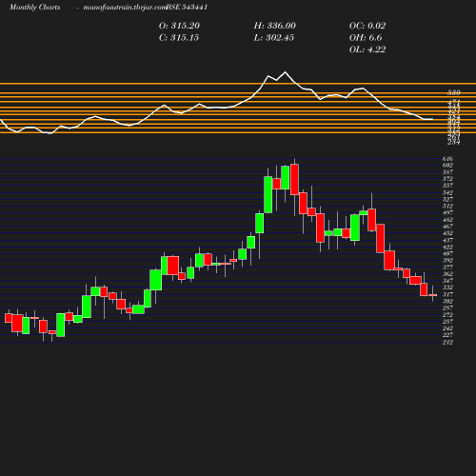Click the '580' label on the upper indicator axis

[454, 92]
